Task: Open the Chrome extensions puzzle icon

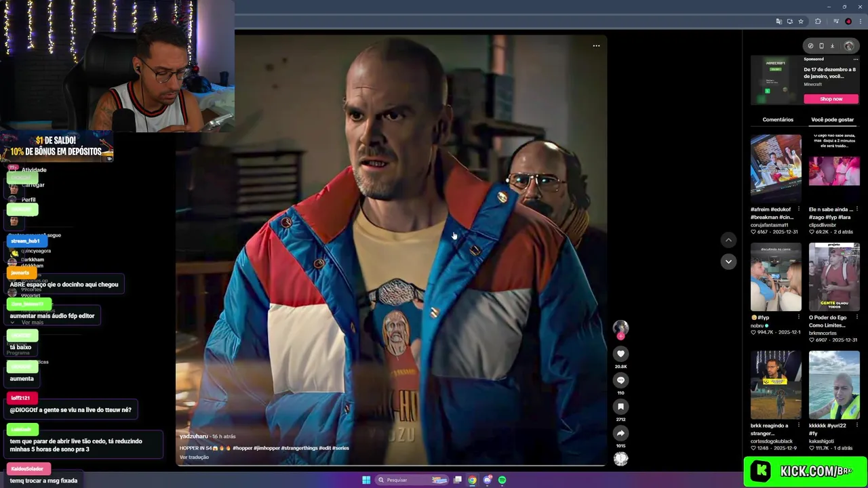Action: click(x=818, y=22)
